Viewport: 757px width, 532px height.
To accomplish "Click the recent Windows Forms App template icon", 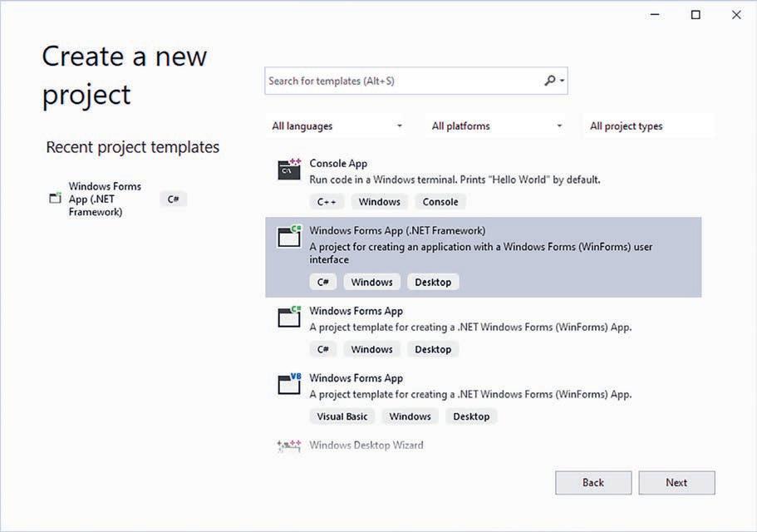I will [x=56, y=198].
